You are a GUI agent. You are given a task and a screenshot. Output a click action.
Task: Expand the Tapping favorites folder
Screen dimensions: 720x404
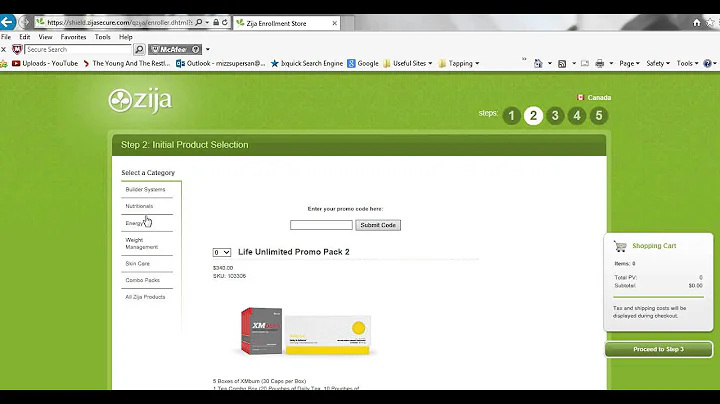click(x=459, y=63)
